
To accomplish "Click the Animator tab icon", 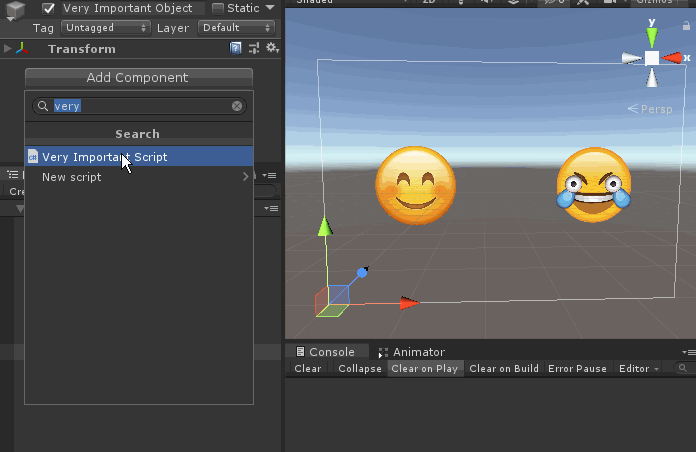I will tap(383, 353).
